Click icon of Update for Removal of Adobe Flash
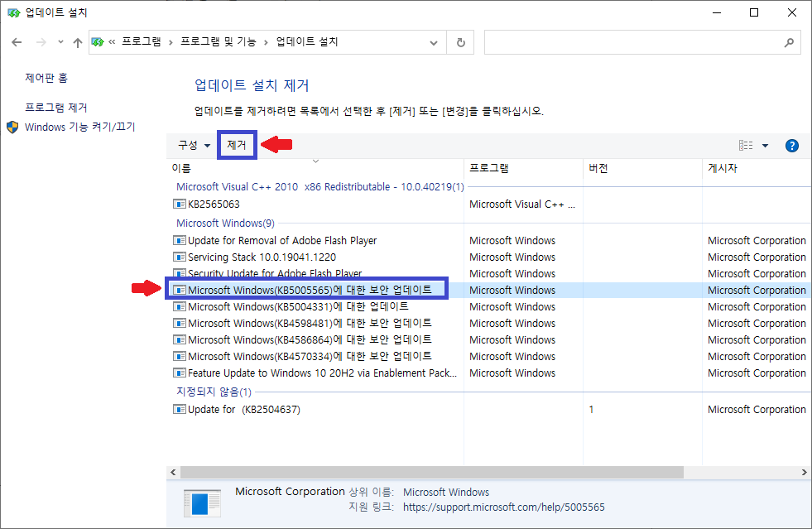 179,240
